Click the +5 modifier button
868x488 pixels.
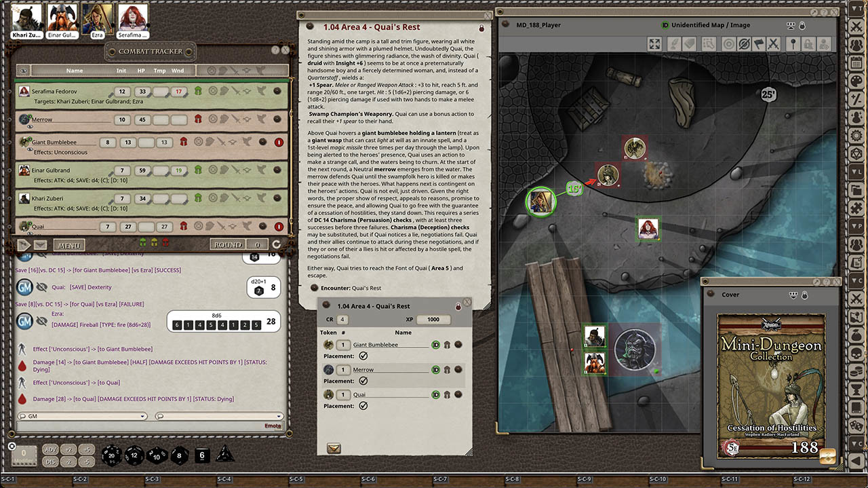(86, 449)
